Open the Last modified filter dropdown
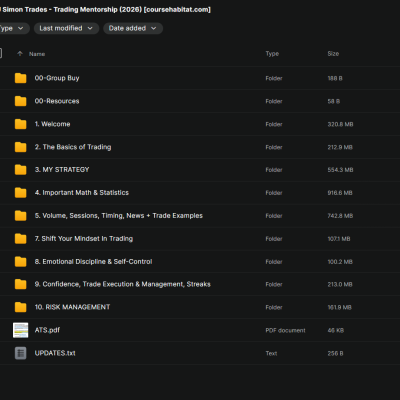Screen dimensions: 400x400 pyautogui.click(x=66, y=28)
